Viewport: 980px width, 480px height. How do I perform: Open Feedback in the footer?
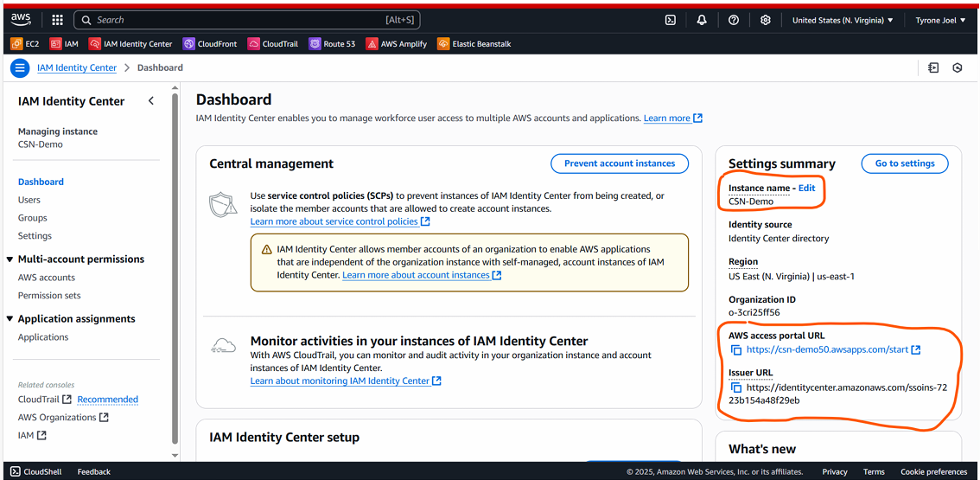coord(93,472)
